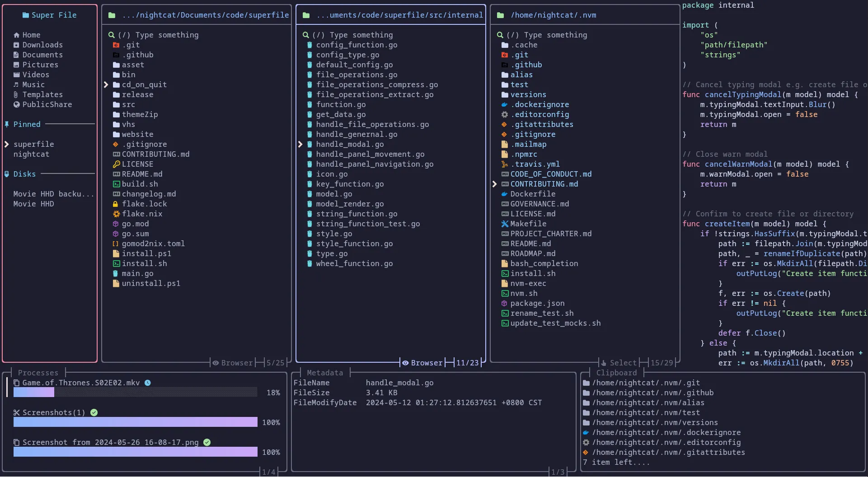Open the pinned superfile directory
This screenshot has width=868, height=477.
tap(35, 144)
